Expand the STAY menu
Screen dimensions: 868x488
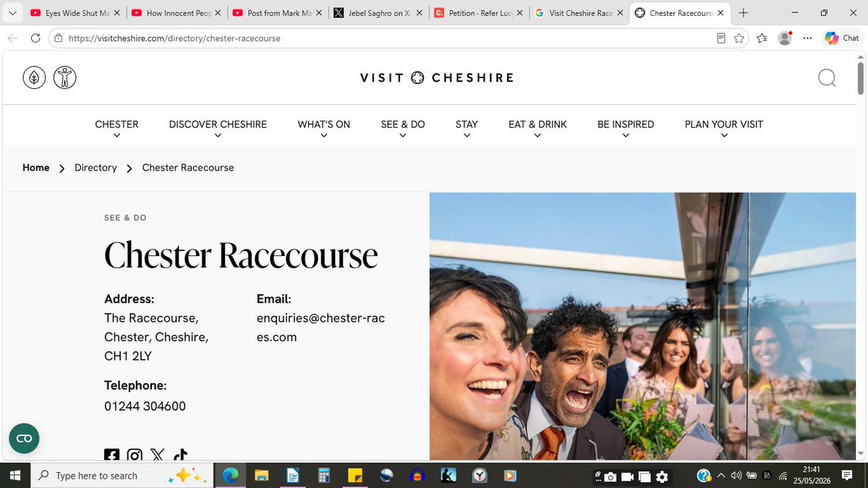point(467,129)
